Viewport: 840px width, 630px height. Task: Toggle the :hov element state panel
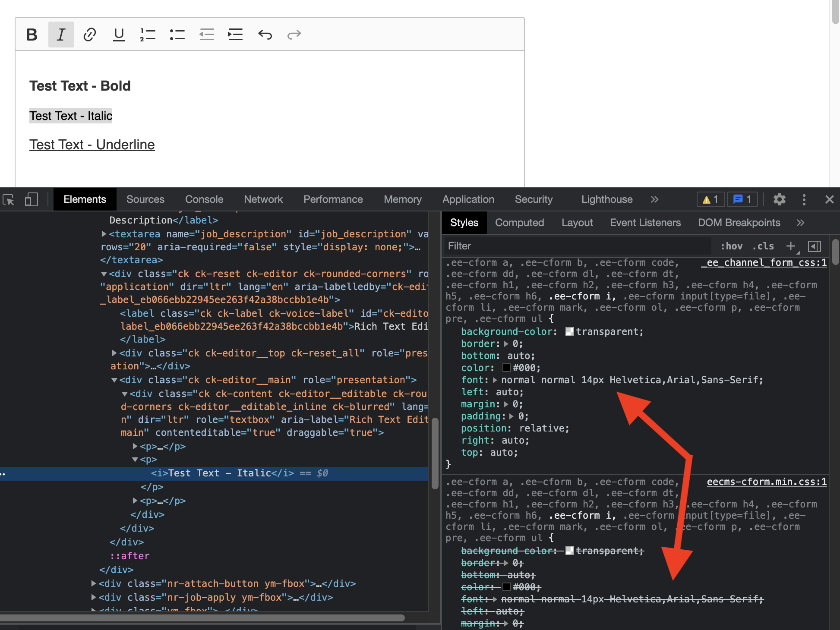(732, 246)
